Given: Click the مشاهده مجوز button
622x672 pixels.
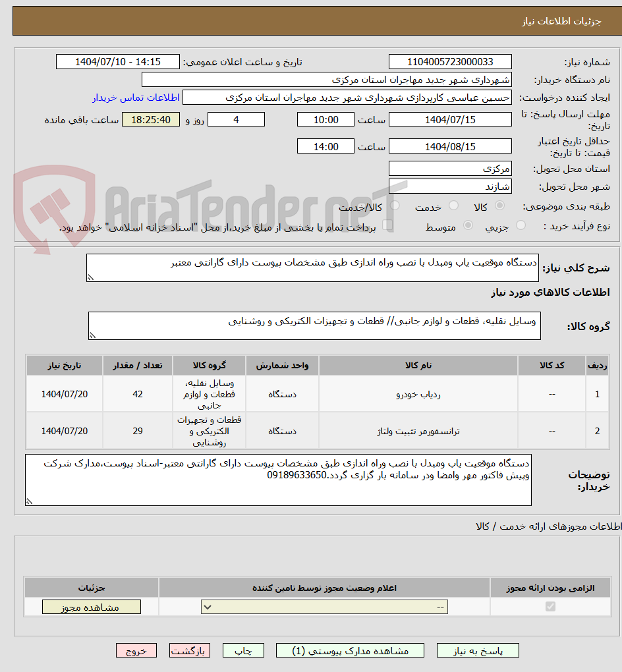Looking at the screenshot, I should (92, 607).
